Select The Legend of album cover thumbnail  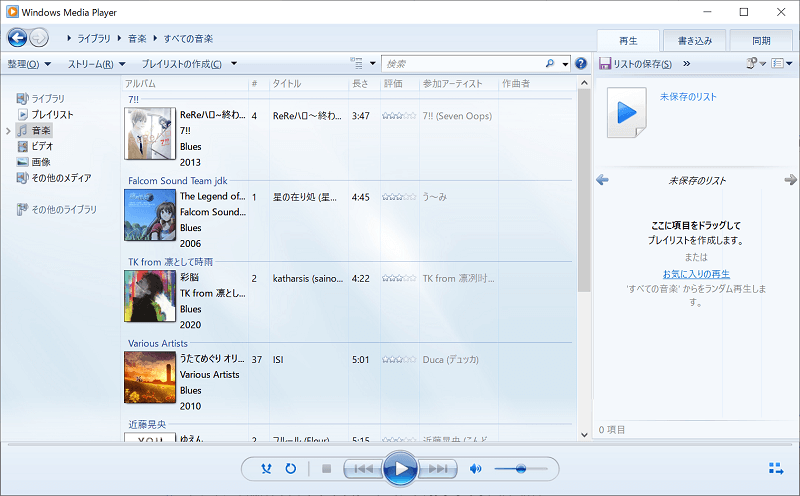150,215
